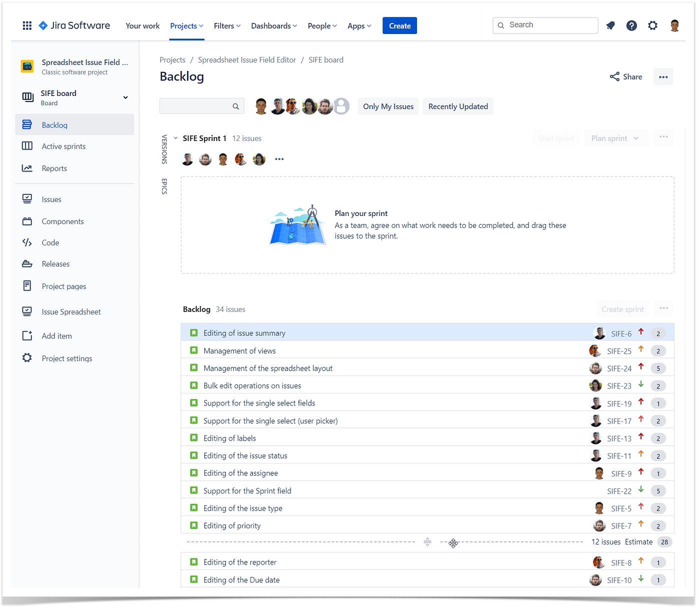Image resolution: width=700 pixels, height=609 pixels.
Task: Click the Project settings gear icon
Action: click(27, 358)
